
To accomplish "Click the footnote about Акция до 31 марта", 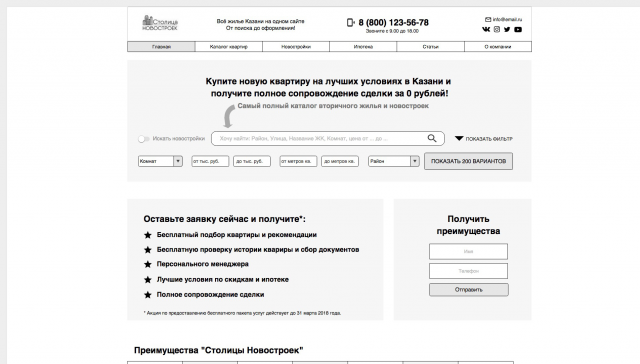I will tap(242, 313).
